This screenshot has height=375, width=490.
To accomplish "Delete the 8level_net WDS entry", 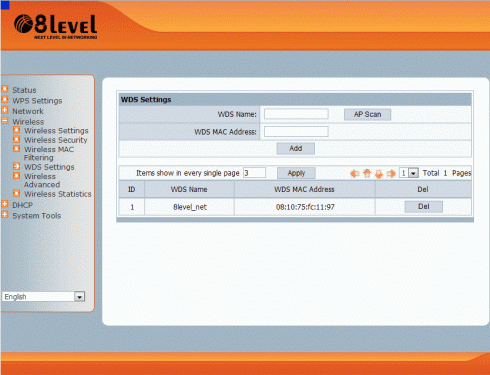I will [424, 207].
